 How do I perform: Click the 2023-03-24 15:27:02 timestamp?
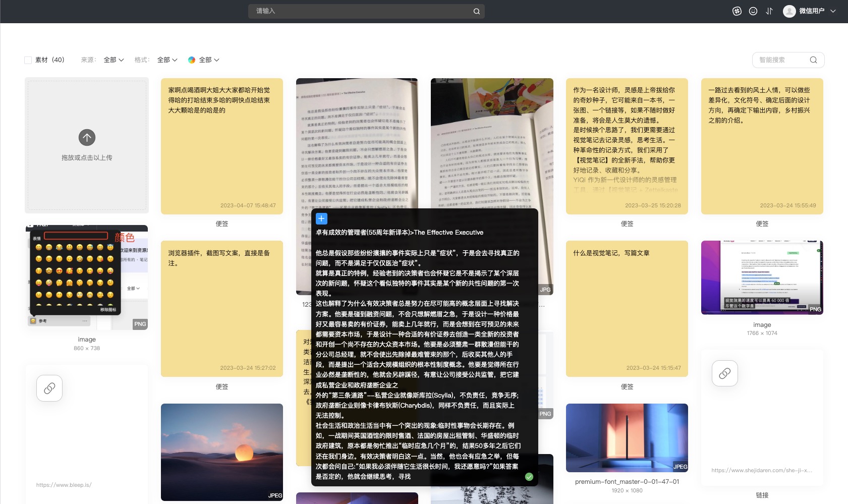248,368
